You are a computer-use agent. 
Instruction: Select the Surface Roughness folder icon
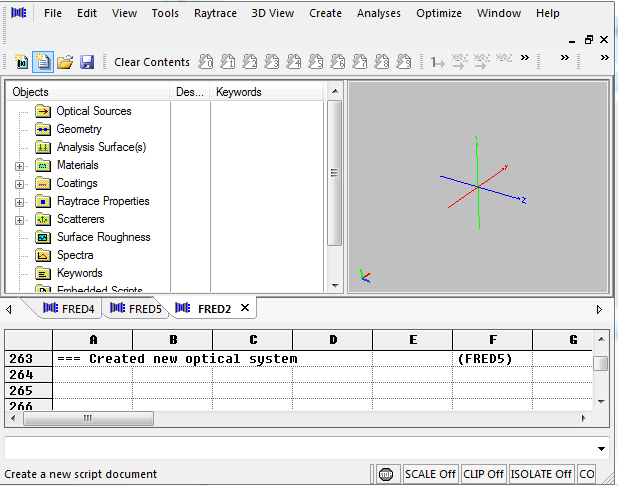point(43,237)
